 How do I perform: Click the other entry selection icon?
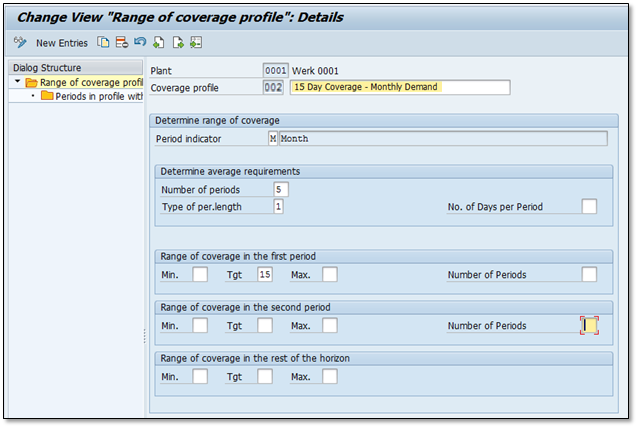pyautogui.click(x=196, y=43)
